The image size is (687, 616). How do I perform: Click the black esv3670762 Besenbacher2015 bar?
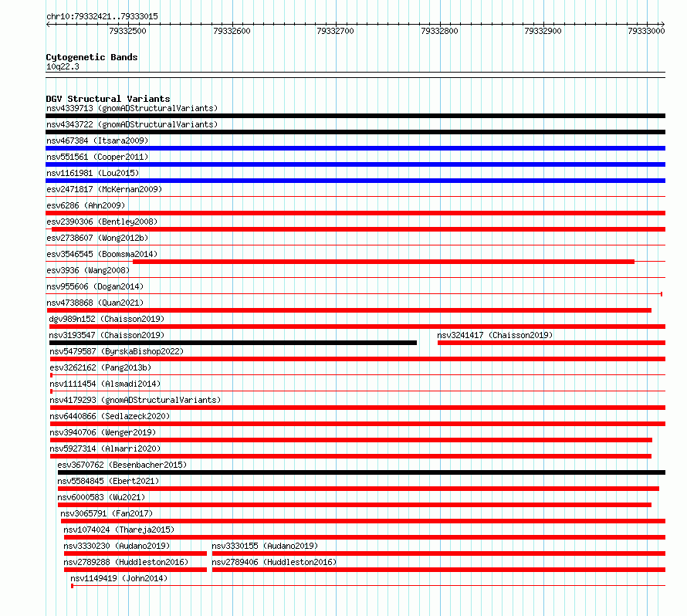361,472
